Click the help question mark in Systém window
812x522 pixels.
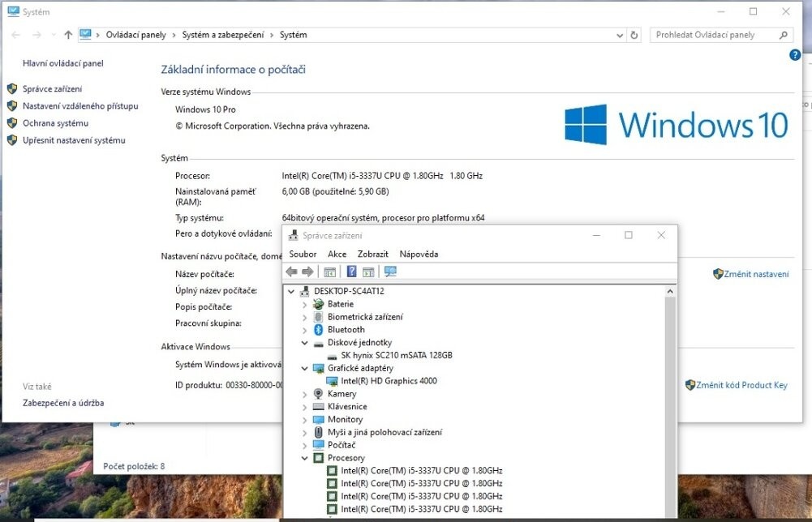pyautogui.click(x=795, y=55)
